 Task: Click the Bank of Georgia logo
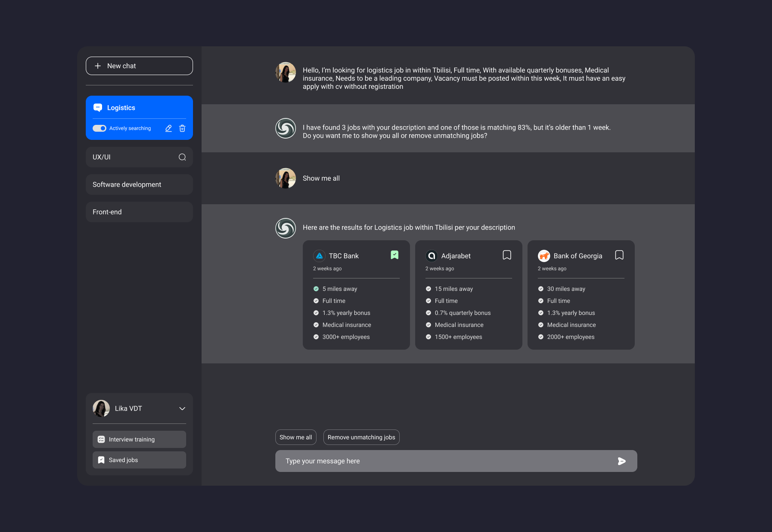[x=544, y=256]
